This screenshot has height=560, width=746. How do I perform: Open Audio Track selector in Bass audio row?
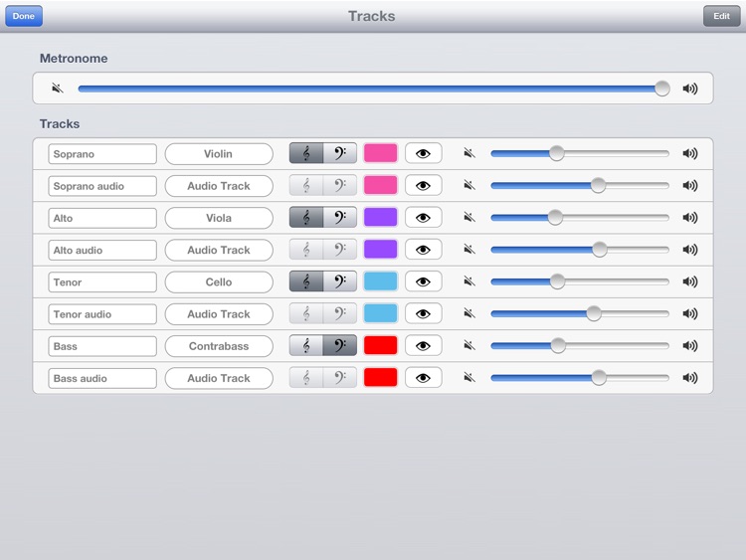[219, 378]
